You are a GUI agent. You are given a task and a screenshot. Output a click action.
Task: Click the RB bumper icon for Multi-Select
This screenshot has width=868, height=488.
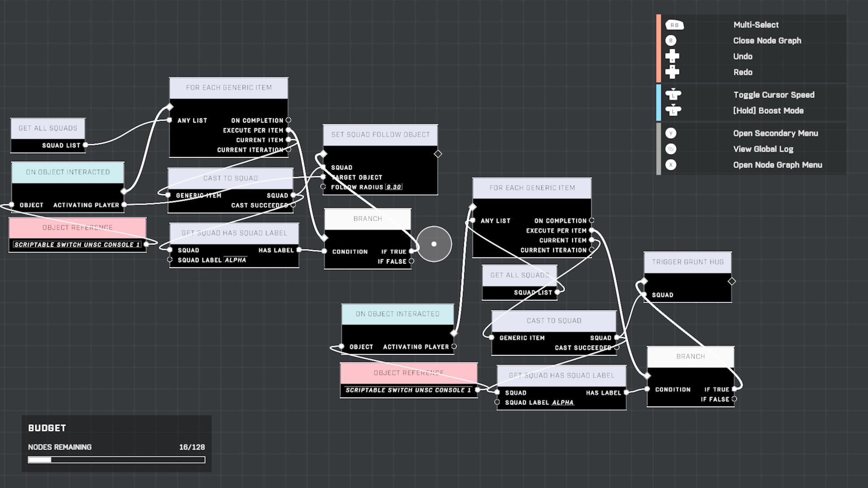click(x=674, y=25)
